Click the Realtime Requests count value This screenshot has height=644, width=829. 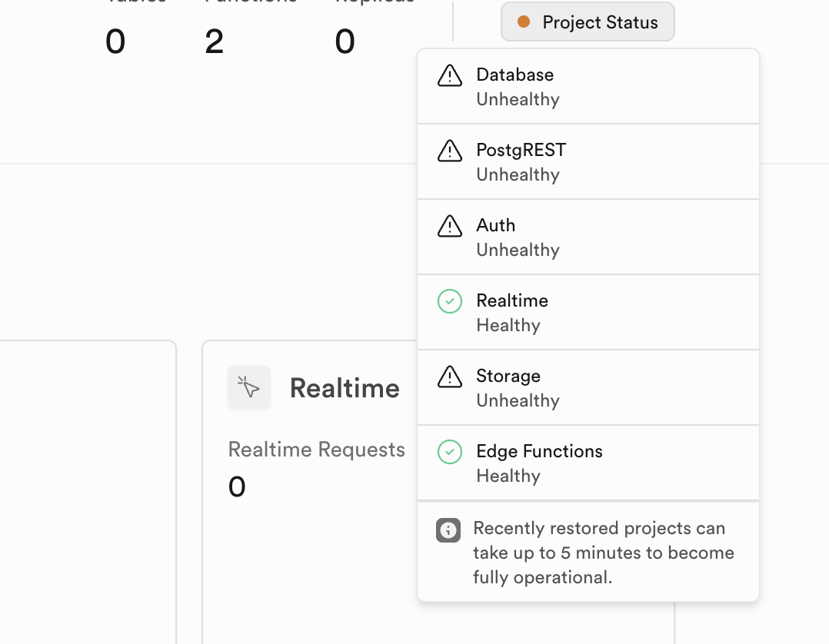coord(237,487)
